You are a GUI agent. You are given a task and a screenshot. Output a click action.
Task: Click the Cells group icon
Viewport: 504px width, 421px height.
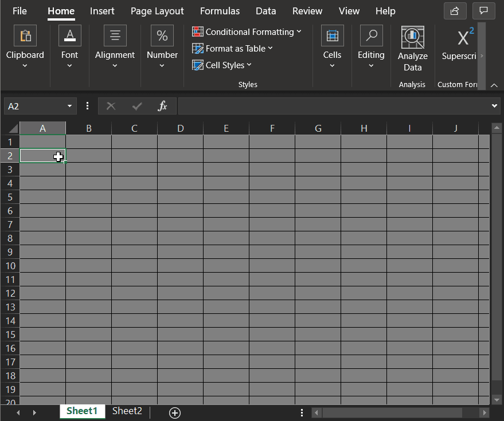(333, 35)
